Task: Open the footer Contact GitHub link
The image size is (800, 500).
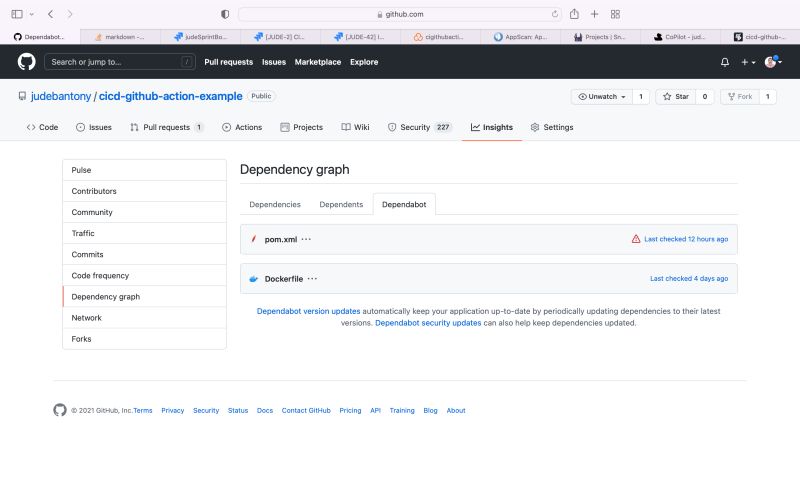Action: (x=306, y=410)
